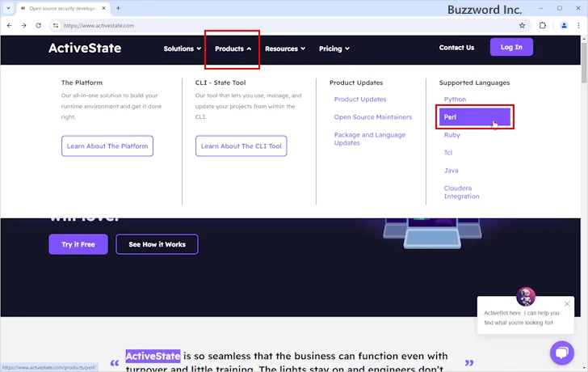Open a new tab with the plus icon

click(118, 8)
